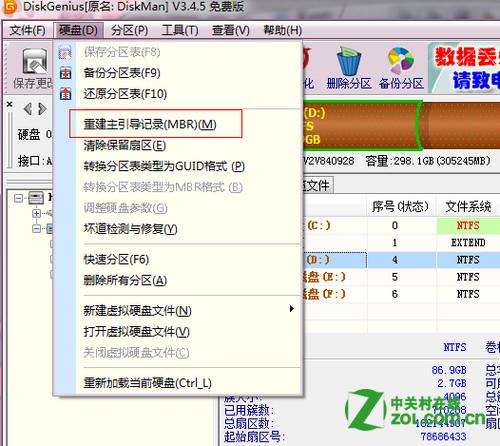Go to next disk with right arrow
This screenshot has height=446, width=500.
(42, 109)
